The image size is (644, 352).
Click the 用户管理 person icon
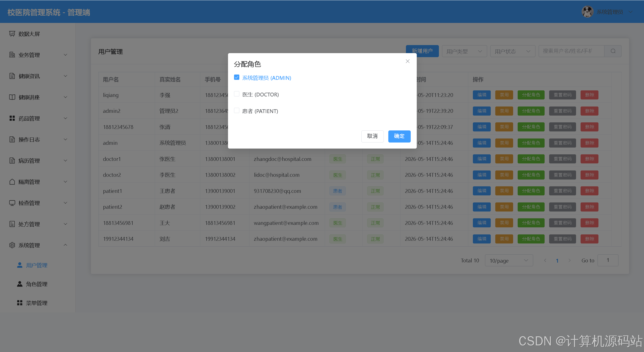(x=20, y=265)
